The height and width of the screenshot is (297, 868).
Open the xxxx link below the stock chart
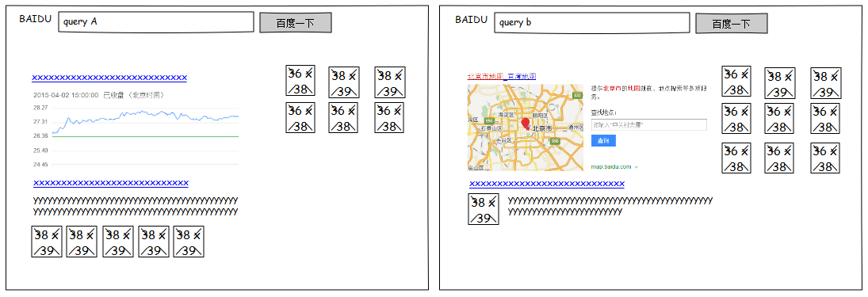coord(111,183)
